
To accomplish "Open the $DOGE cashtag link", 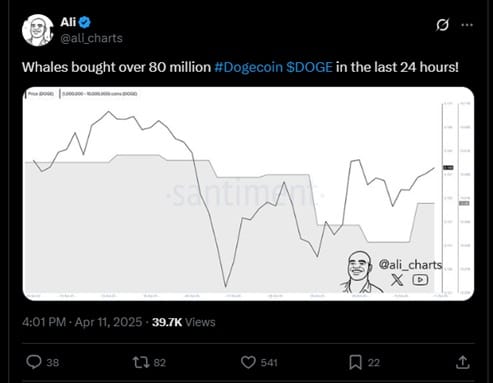I will click(309, 67).
